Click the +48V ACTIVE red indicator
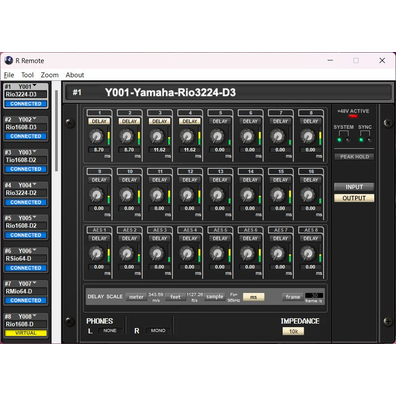 [353, 116]
